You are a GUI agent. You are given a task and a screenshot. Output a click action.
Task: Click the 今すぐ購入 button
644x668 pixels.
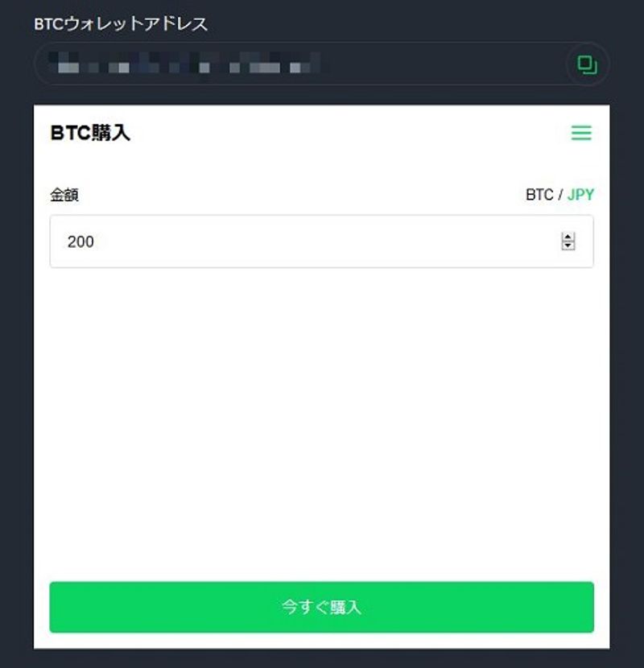coord(321,607)
